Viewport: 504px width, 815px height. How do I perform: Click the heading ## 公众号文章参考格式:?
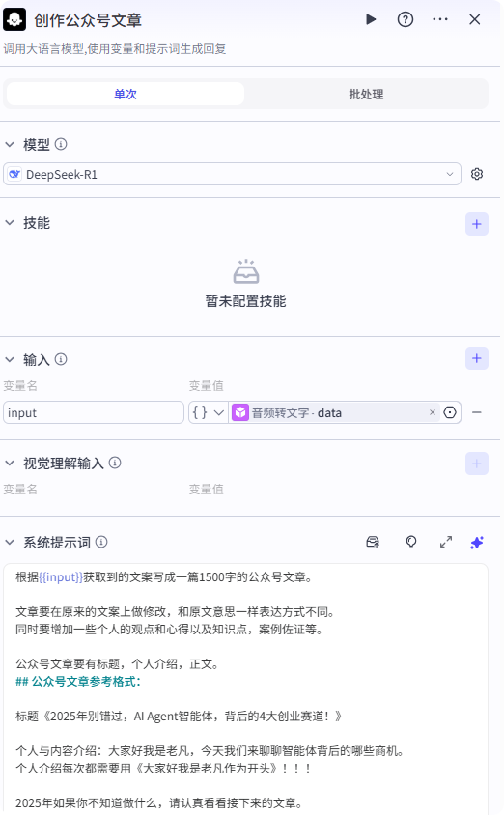[x=78, y=682]
